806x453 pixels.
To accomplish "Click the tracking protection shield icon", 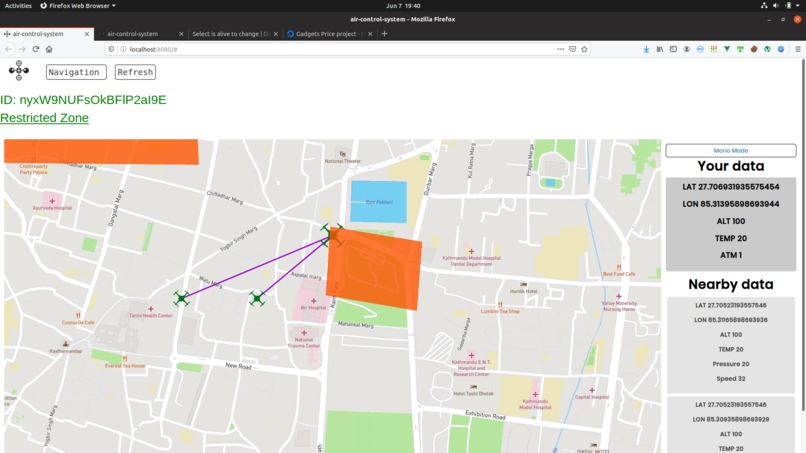I will coord(111,49).
